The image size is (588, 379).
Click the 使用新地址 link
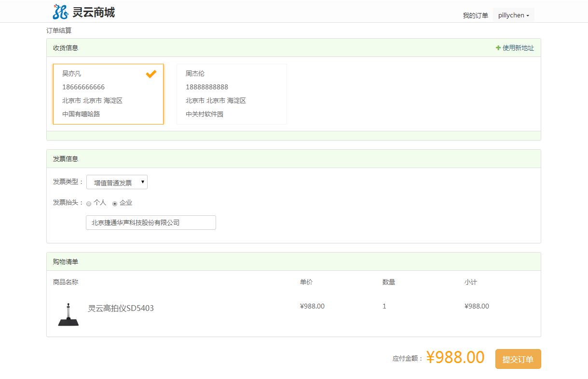(x=518, y=47)
